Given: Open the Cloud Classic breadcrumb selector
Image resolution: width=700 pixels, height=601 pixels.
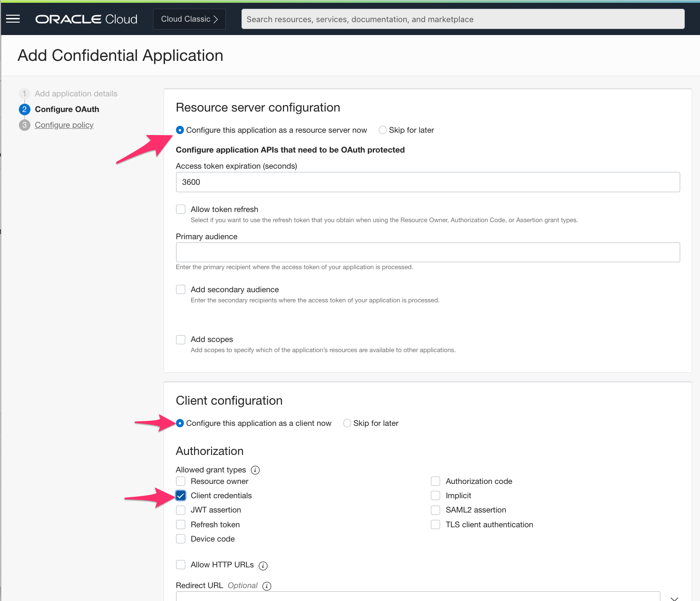Looking at the screenshot, I should tap(189, 19).
